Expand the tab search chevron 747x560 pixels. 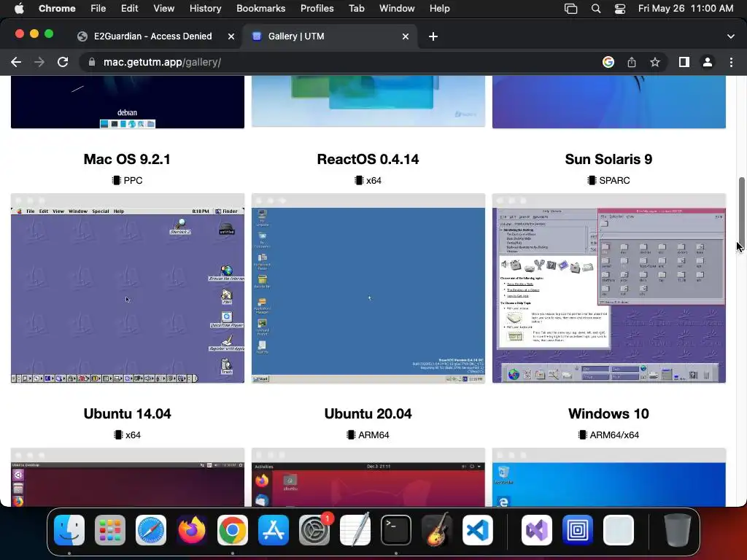(731, 36)
